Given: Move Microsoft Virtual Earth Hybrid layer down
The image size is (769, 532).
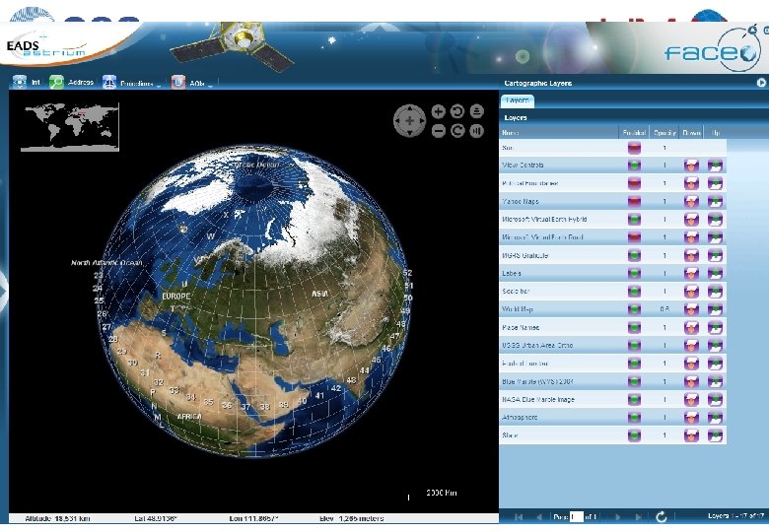Looking at the screenshot, I should (691, 220).
